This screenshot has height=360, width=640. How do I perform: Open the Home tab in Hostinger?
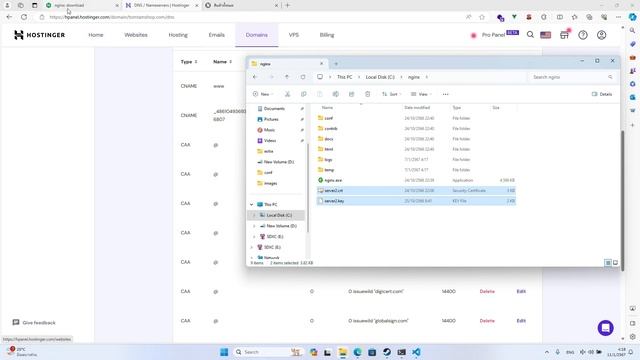click(x=96, y=35)
